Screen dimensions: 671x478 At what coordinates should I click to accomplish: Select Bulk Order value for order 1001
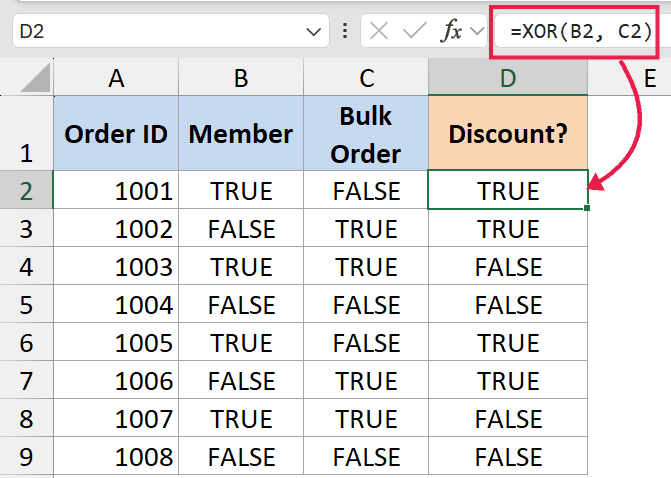point(366,190)
